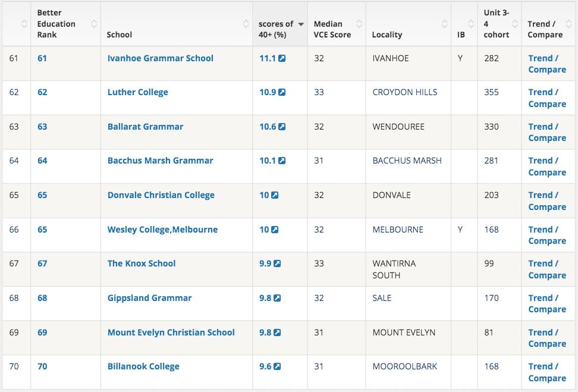This screenshot has height=392, width=578.
Task: Sort by IB column arrows
Action: pos(470,24)
